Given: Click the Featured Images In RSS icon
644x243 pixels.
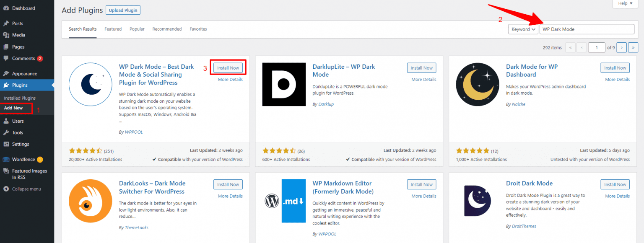Looking at the screenshot, I should pyautogui.click(x=6, y=171).
